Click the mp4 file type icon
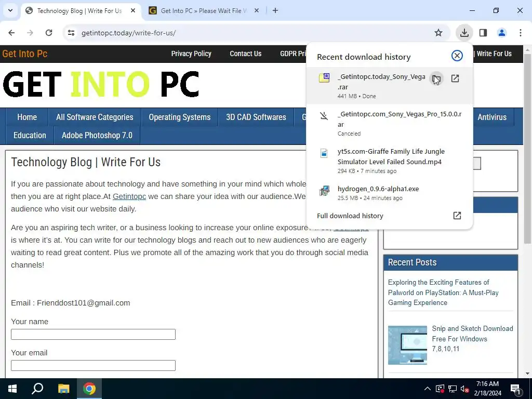532x399 pixels. point(324,153)
